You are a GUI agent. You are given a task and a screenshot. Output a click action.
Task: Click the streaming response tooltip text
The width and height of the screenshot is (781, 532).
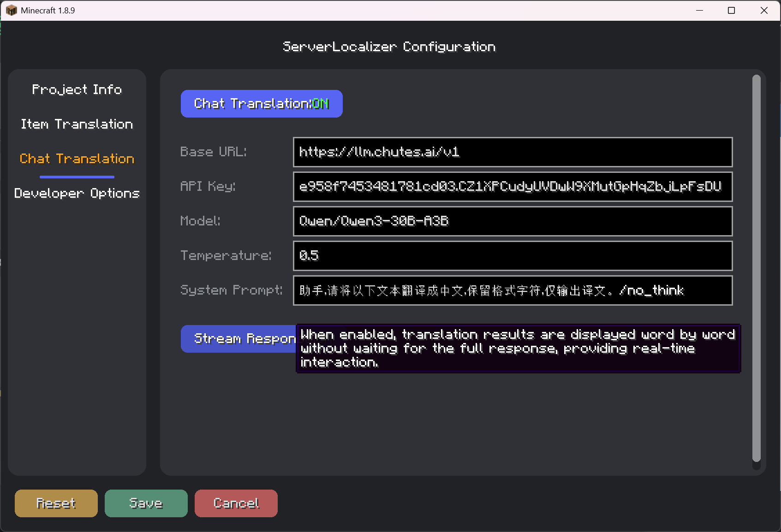518,349
